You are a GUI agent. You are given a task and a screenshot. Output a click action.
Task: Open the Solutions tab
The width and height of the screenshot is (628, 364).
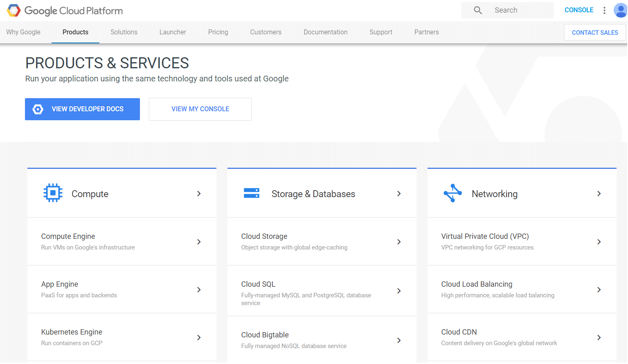tap(124, 32)
